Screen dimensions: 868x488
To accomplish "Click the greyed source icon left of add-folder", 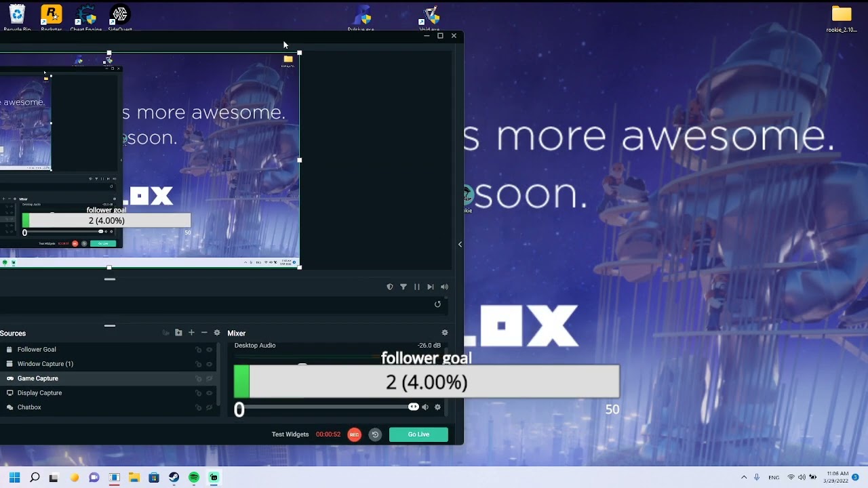I will tap(165, 333).
